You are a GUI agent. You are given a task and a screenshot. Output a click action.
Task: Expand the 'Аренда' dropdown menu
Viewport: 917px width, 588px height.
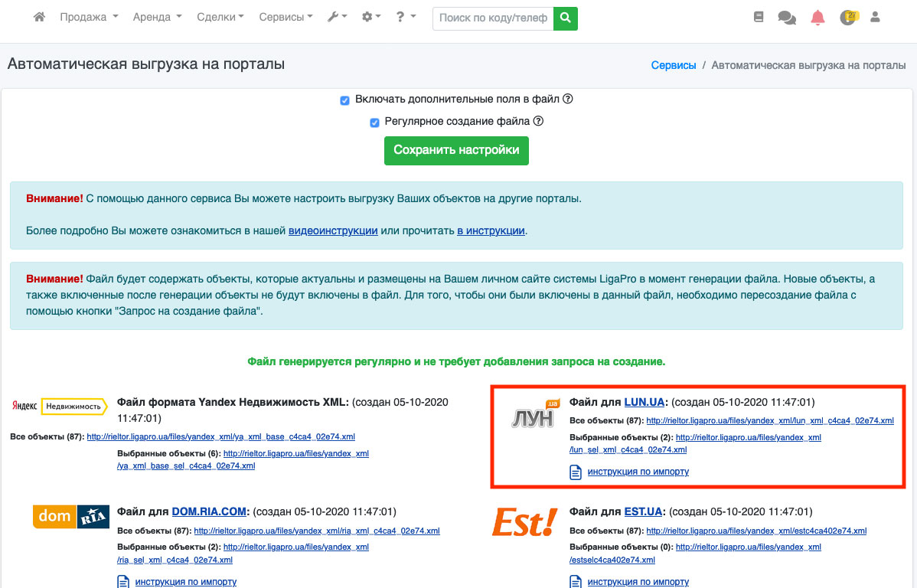[157, 17]
